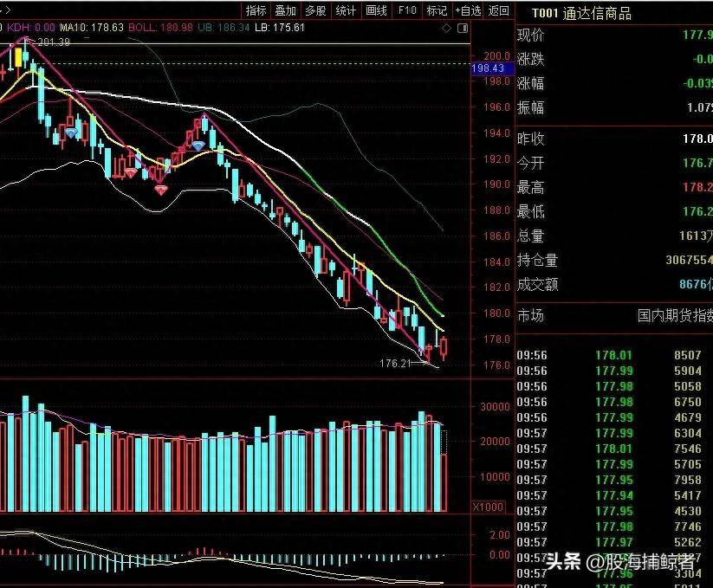Click the 2.00 MACD axis label
The height and width of the screenshot is (588, 713).
[x=500, y=535]
